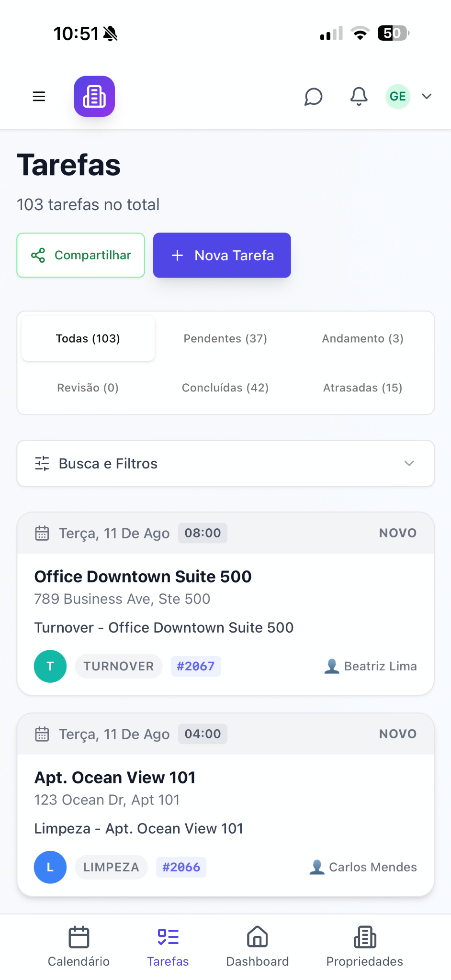Show the Andamento (3) tab

pos(363,338)
